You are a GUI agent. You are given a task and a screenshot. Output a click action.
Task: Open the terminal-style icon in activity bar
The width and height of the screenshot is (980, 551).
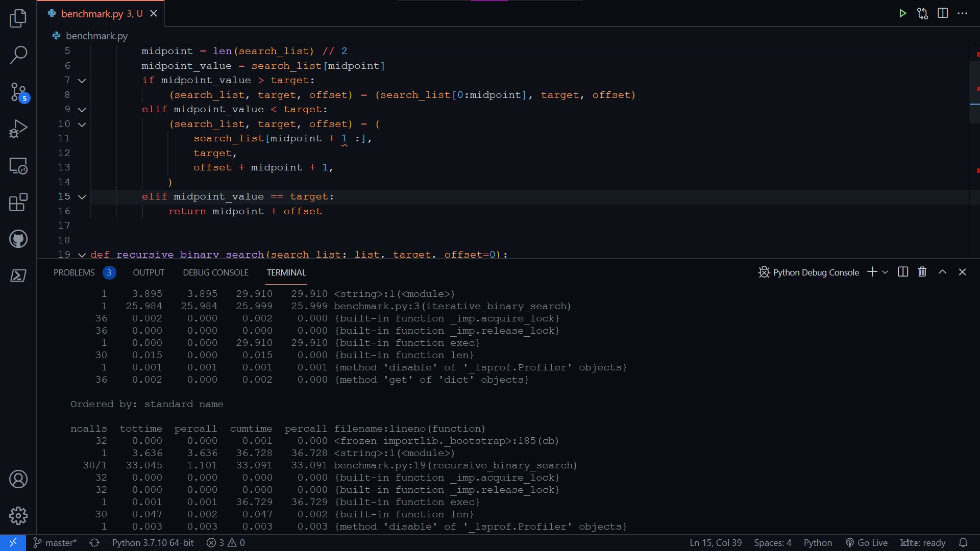click(x=18, y=275)
